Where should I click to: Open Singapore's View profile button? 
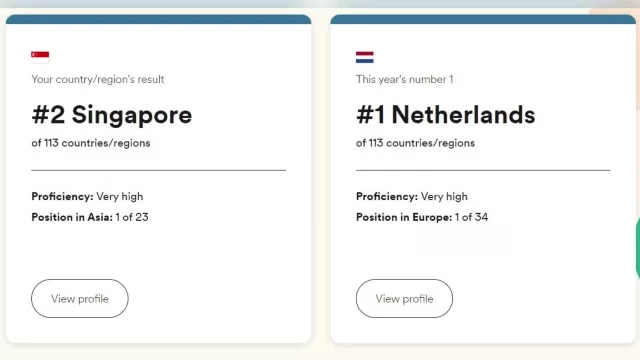click(80, 298)
